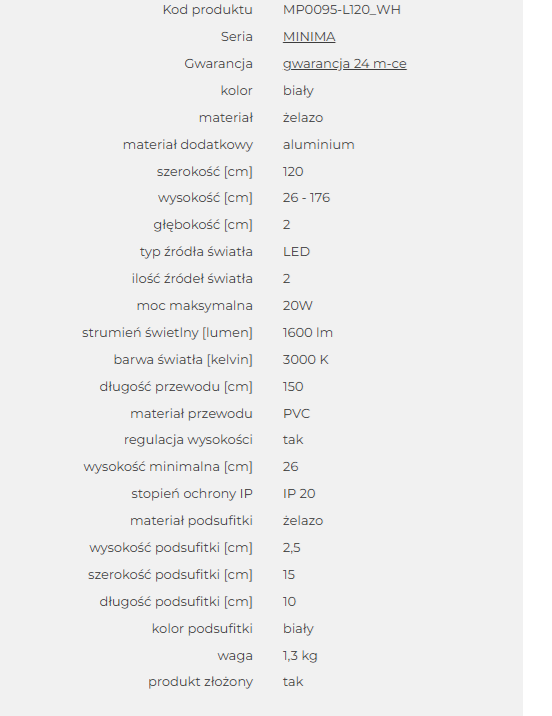Click the moc maksymalna value 20W
The width and height of the screenshot is (552, 716).
298,305
